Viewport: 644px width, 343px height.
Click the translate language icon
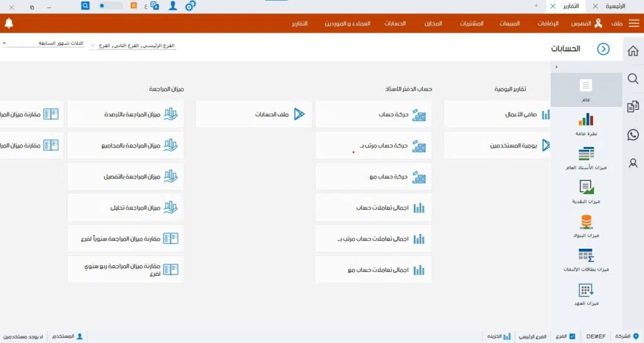click(153, 6)
